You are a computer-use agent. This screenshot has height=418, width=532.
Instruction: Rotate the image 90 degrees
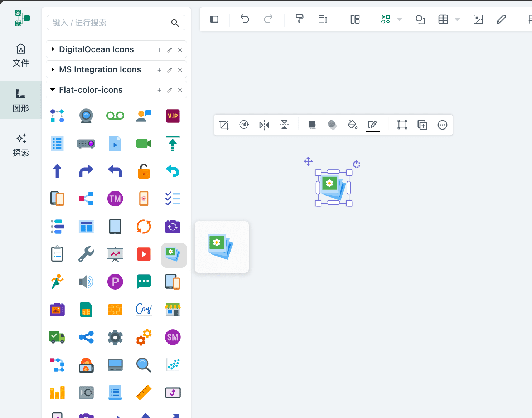[244, 125]
